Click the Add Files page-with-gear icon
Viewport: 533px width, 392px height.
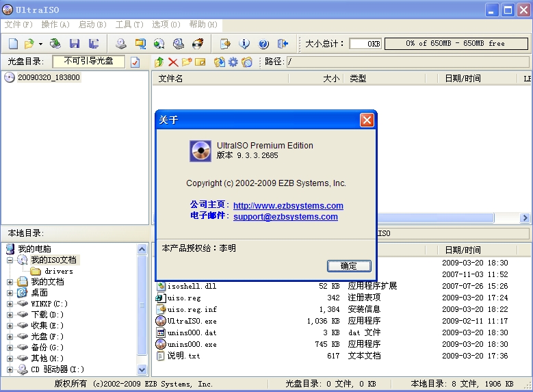point(225,44)
